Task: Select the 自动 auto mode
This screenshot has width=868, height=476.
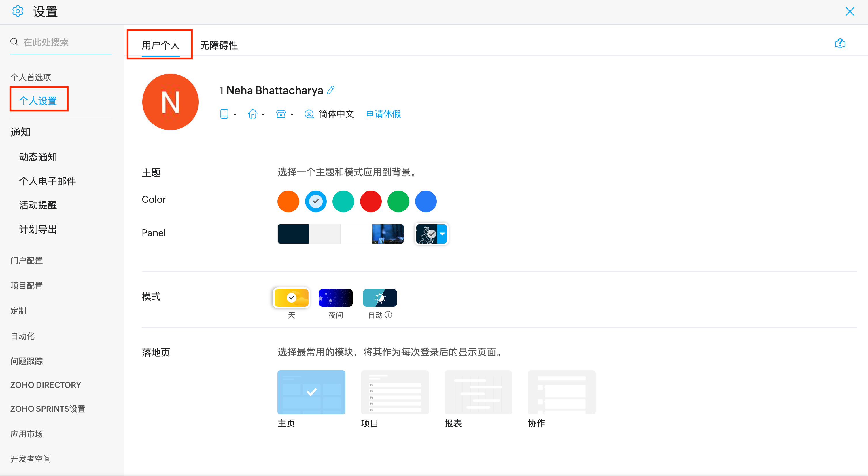Action: point(379,298)
